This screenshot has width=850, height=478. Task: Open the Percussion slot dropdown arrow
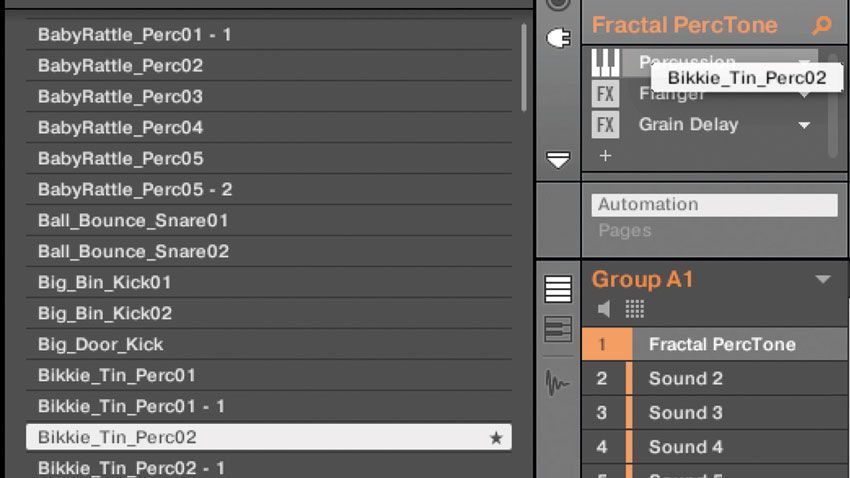click(x=804, y=61)
